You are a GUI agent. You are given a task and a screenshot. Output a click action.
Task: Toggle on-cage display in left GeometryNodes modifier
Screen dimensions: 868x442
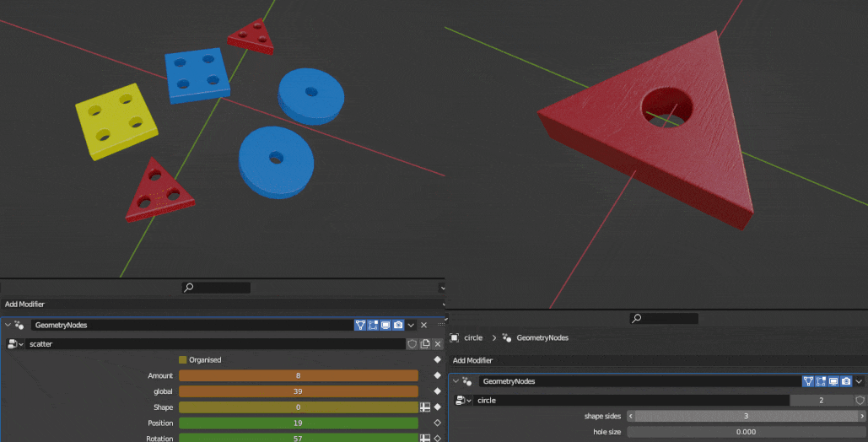360,325
